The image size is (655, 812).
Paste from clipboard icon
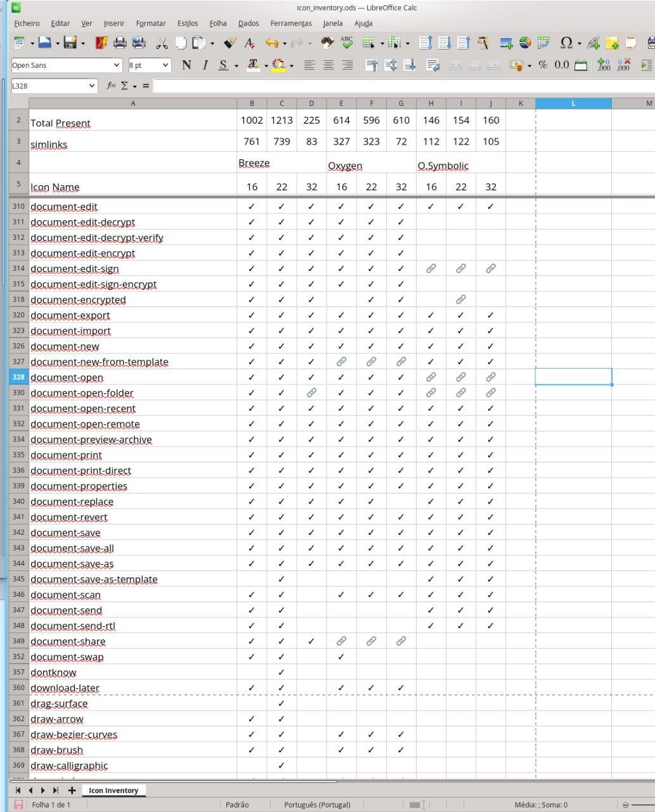point(199,43)
